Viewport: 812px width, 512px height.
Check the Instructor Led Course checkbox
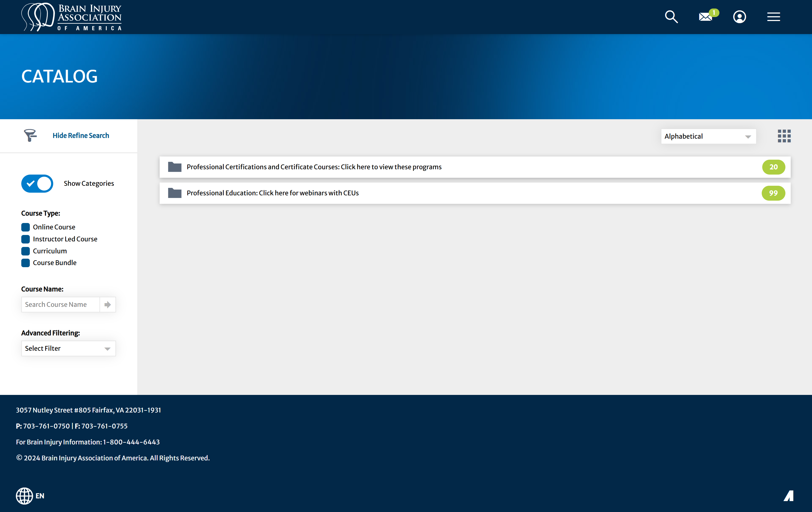pyautogui.click(x=25, y=239)
